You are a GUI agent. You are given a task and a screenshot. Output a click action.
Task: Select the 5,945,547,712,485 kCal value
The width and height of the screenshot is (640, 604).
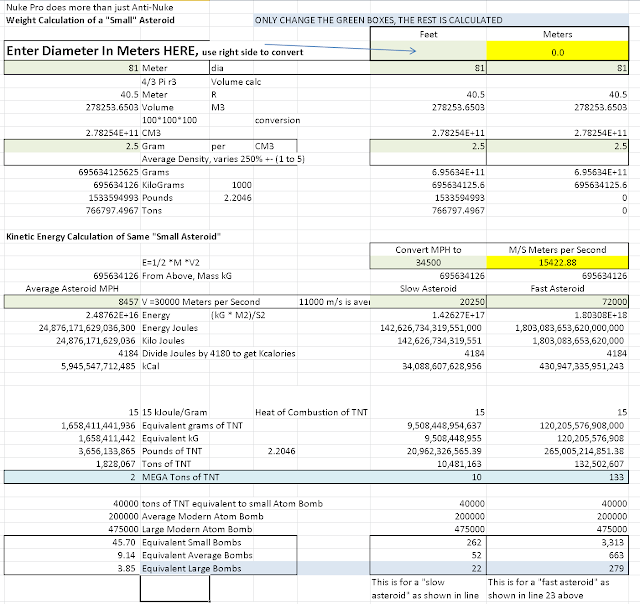pyautogui.click(x=98, y=366)
